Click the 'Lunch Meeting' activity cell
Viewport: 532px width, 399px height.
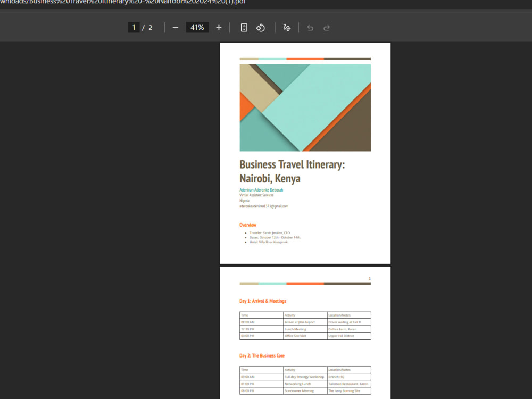[305, 329]
